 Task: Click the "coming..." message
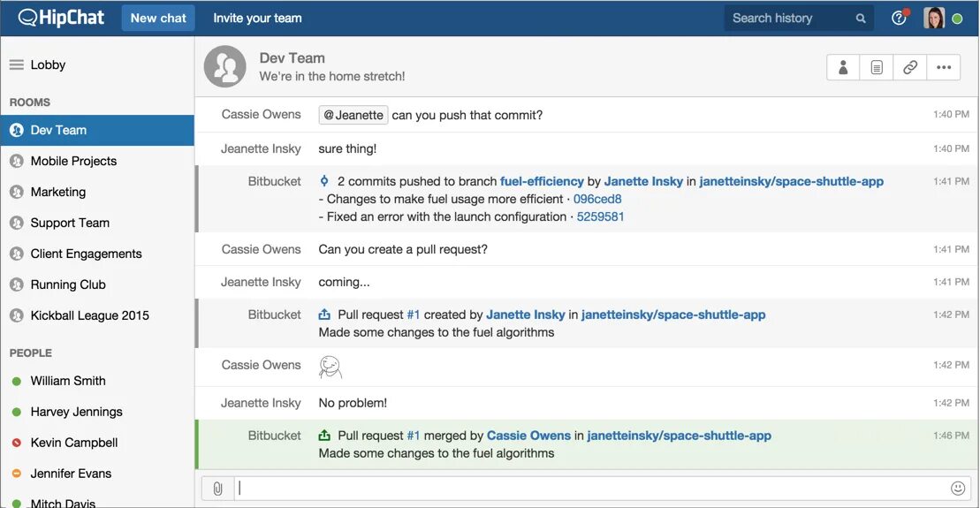[x=344, y=282]
